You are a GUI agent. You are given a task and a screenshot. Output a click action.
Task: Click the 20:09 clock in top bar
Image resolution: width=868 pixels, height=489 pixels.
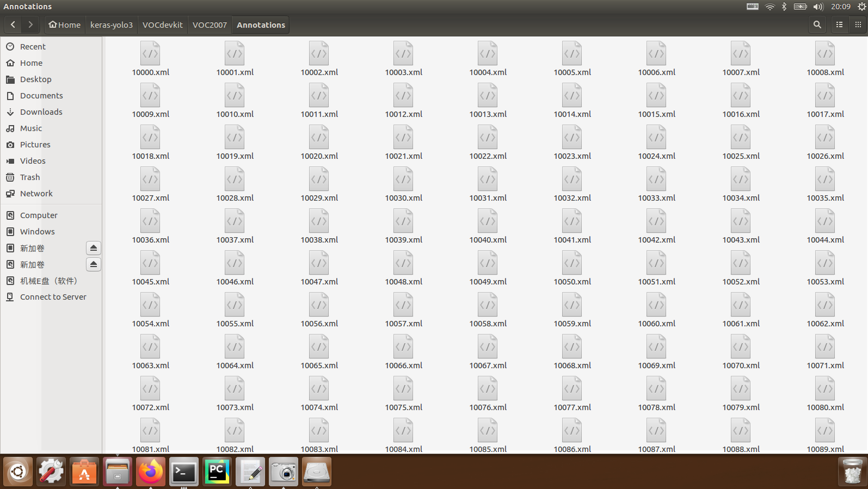pyautogui.click(x=841, y=7)
